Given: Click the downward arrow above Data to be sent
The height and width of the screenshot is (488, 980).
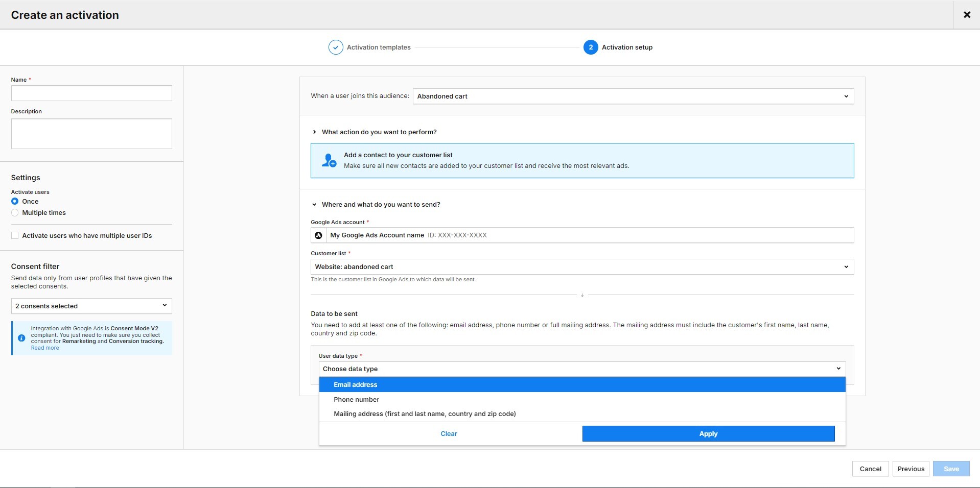Looking at the screenshot, I should (582, 295).
